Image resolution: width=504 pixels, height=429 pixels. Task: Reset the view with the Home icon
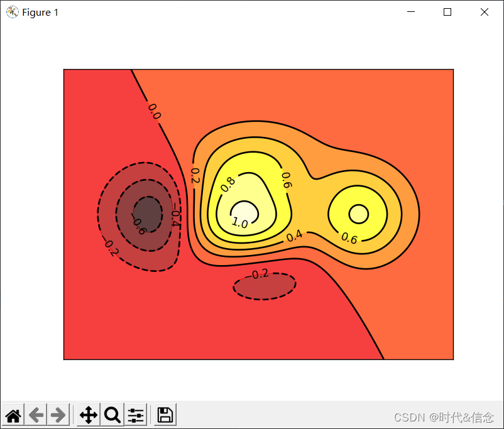click(x=13, y=415)
